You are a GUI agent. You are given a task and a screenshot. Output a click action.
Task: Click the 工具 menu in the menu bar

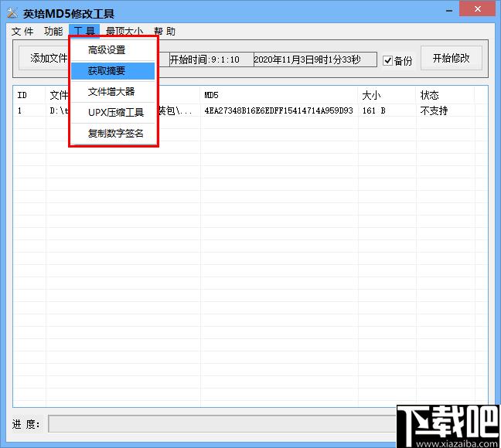[84, 32]
